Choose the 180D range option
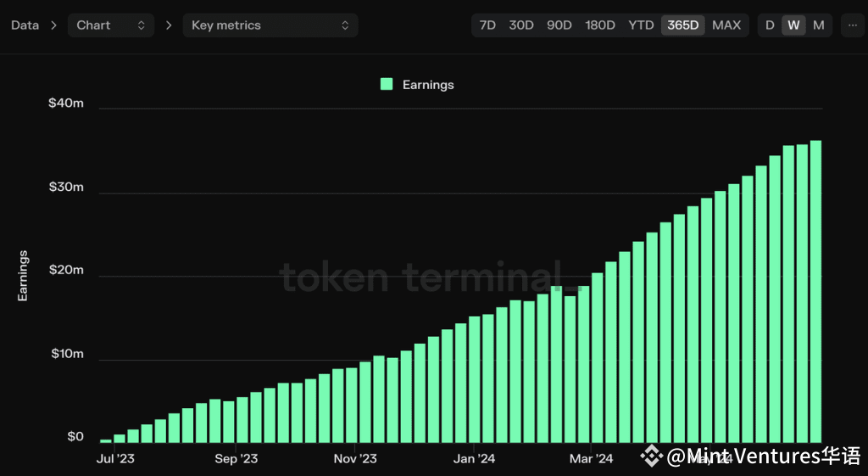 click(x=600, y=25)
